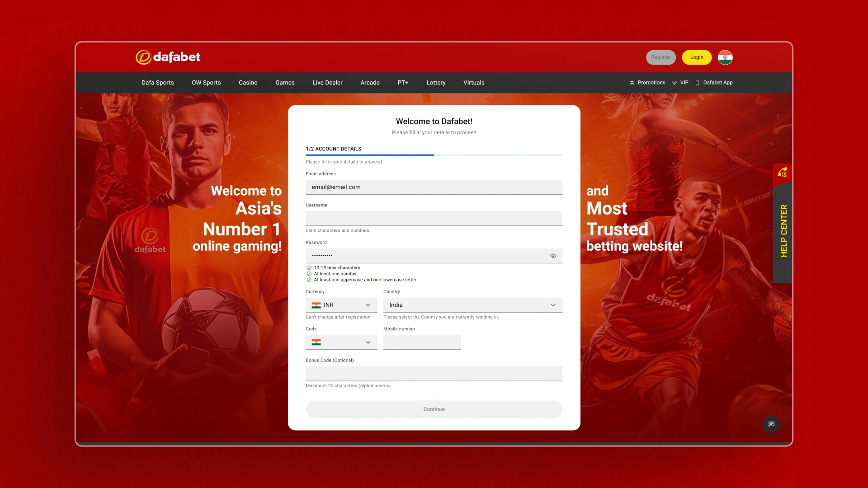The image size is (868, 488).
Task: Click the 10-15 max characters check icon
Action: pyautogui.click(x=309, y=268)
